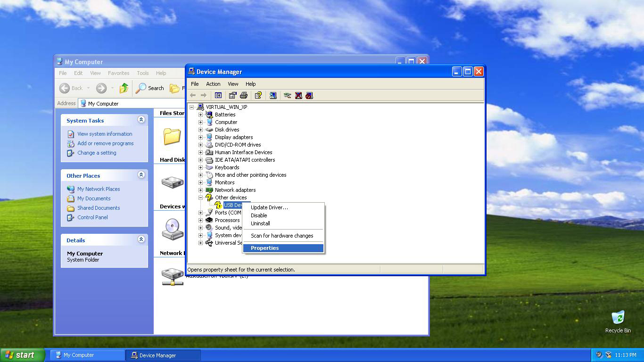Screen dimensions: 644x362
Task: Click the Keyboards category icon
Action: pos(209,167)
